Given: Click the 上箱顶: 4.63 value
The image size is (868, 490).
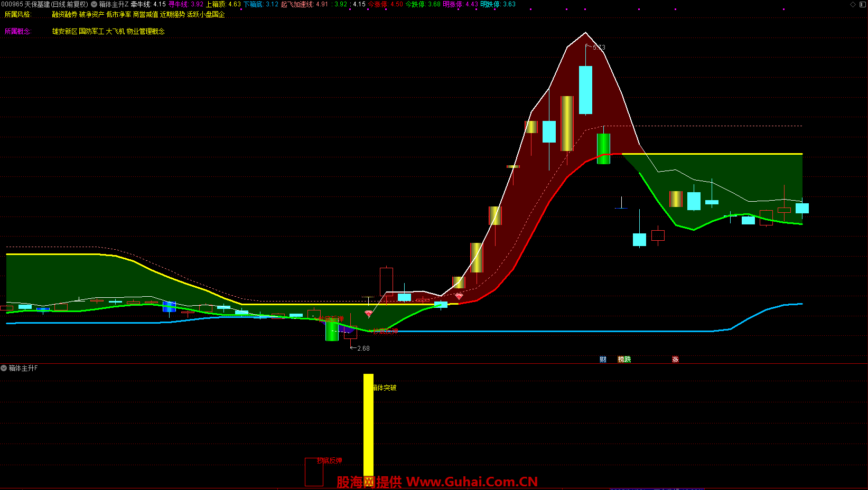Looking at the screenshot, I should 223,4.
